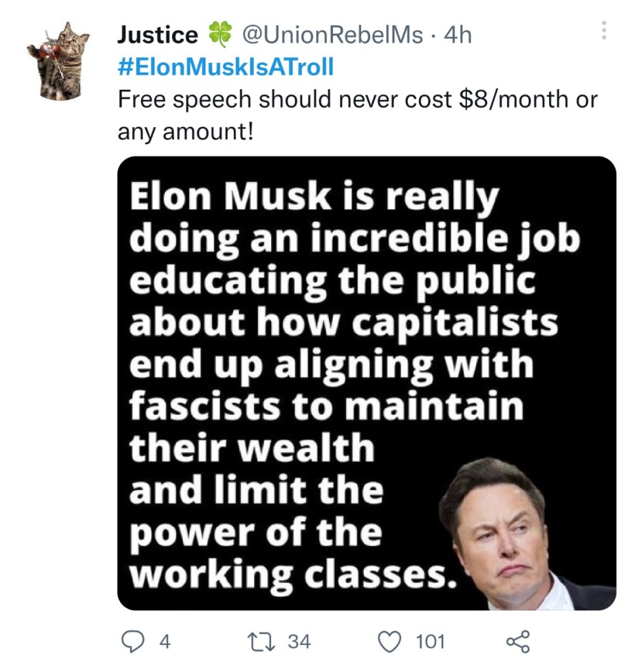The height and width of the screenshot is (672, 635).
Task: Open the 4h timestamp link
Action: tap(458, 35)
